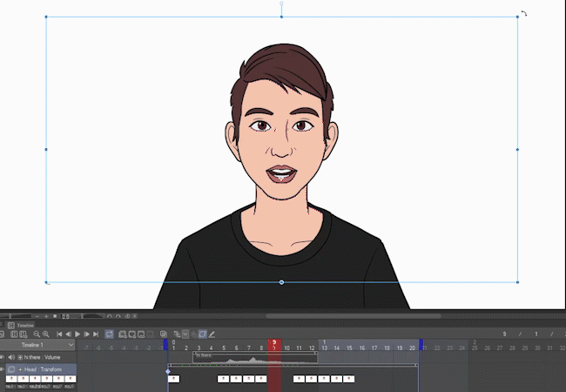Click the Play button in timeline toolbar
566x392 pixels.
click(x=77, y=335)
